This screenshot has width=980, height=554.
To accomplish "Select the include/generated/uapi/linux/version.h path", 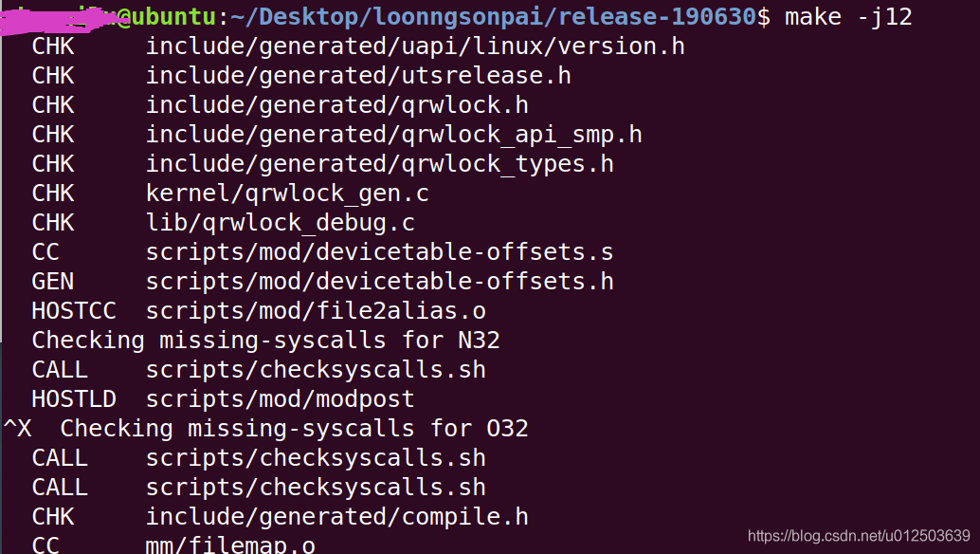I will 415,46.
